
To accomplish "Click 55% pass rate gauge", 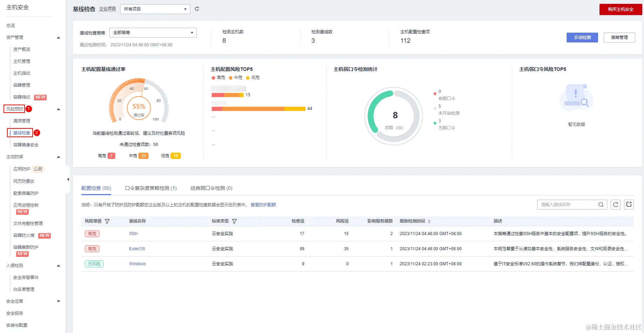I will tap(139, 100).
